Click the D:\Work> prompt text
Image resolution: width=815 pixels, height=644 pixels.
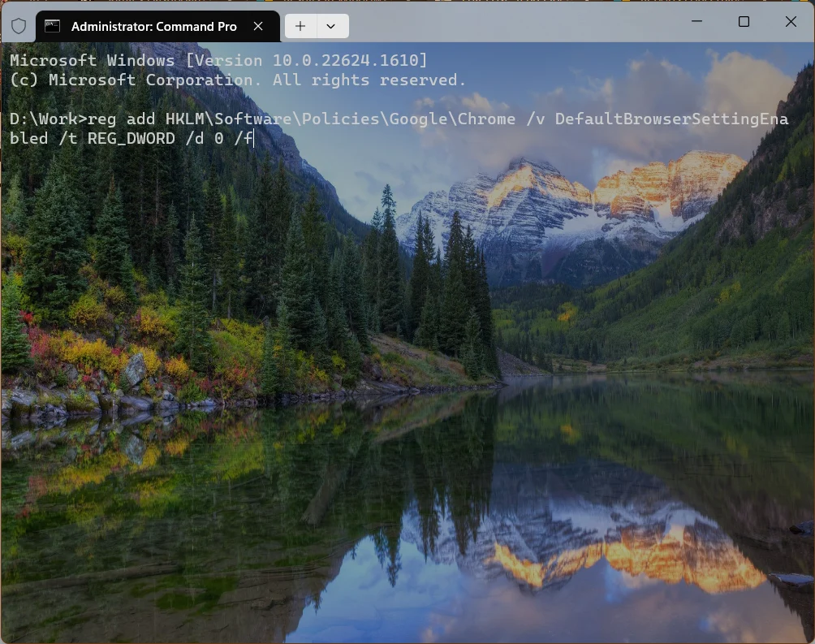click(49, 119)
